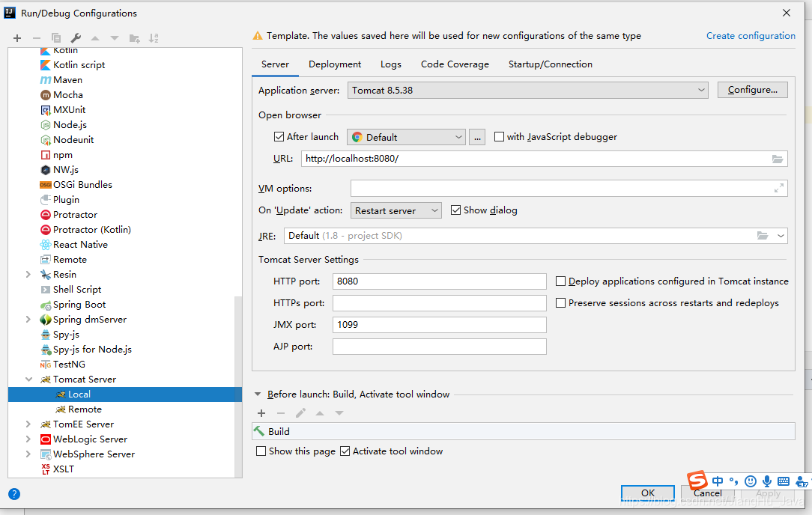812x515 pixels.
Task: Expand WebSphere Server tree node
Action: coord(28,454)
